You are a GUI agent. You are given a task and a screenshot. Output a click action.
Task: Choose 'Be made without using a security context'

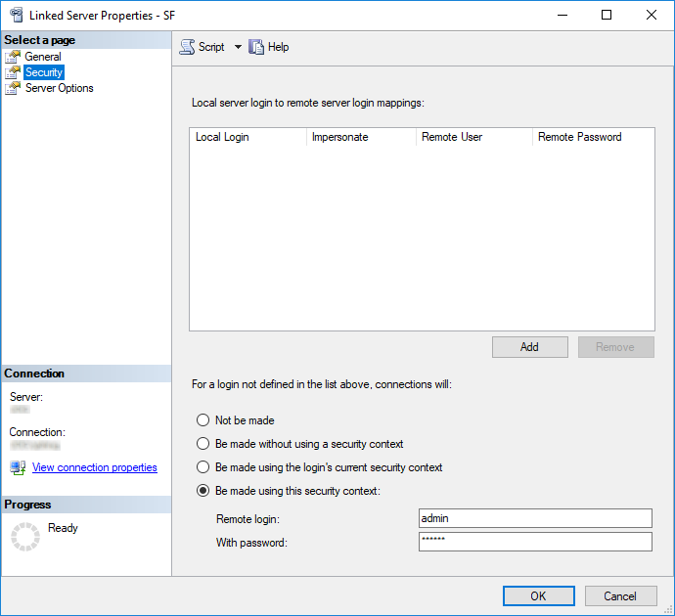pyautogui.click(x=203, y=444)
